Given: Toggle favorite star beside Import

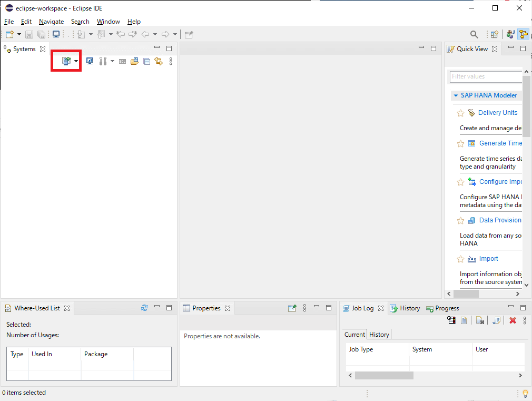Looking at the screenshot, I should (x=460, y=259).
